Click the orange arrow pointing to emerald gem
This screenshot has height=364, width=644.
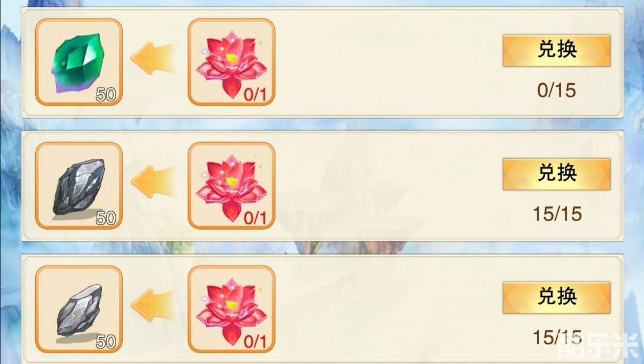tap(153, 58)
